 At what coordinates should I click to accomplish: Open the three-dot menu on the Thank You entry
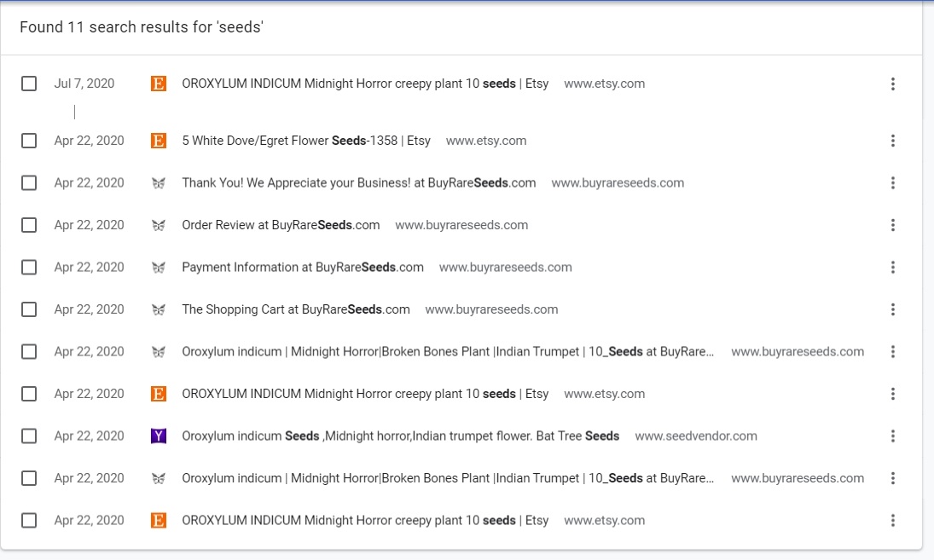point(892,182)
